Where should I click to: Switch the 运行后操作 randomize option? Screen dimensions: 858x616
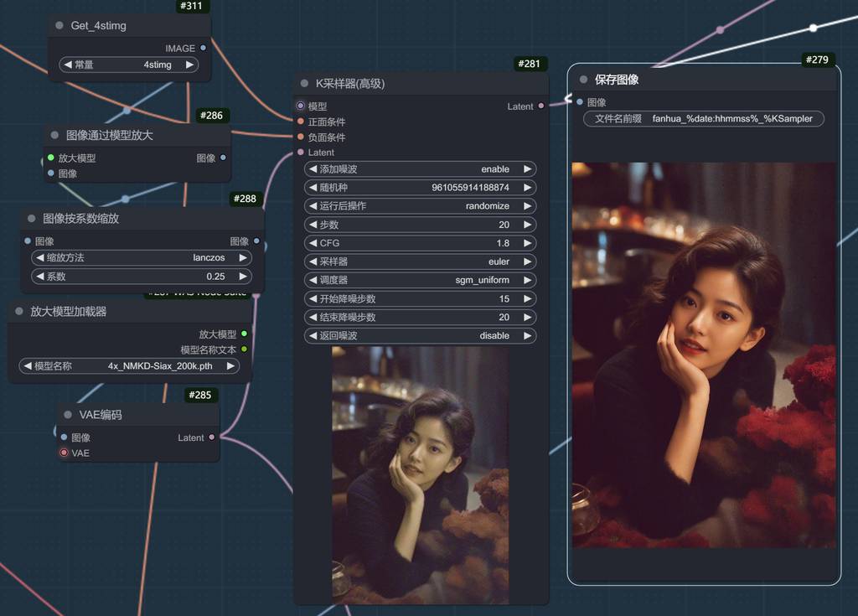pyautogui.click(x=421, y=206)
